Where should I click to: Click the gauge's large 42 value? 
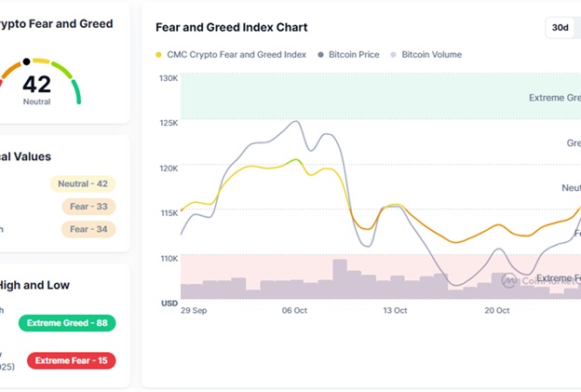click(37, 85)
